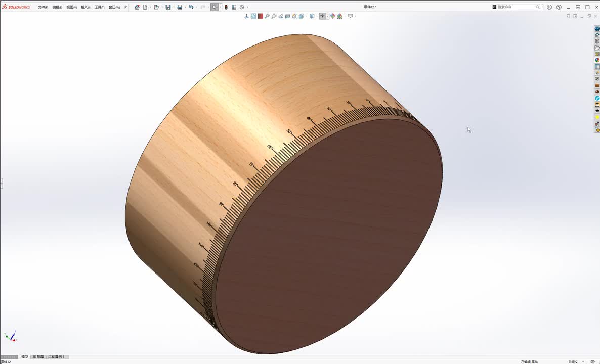Open the 窗口 (Window) menu
Image resolution: width=600 pixels, height=364 pixels.
coord(114,7)
